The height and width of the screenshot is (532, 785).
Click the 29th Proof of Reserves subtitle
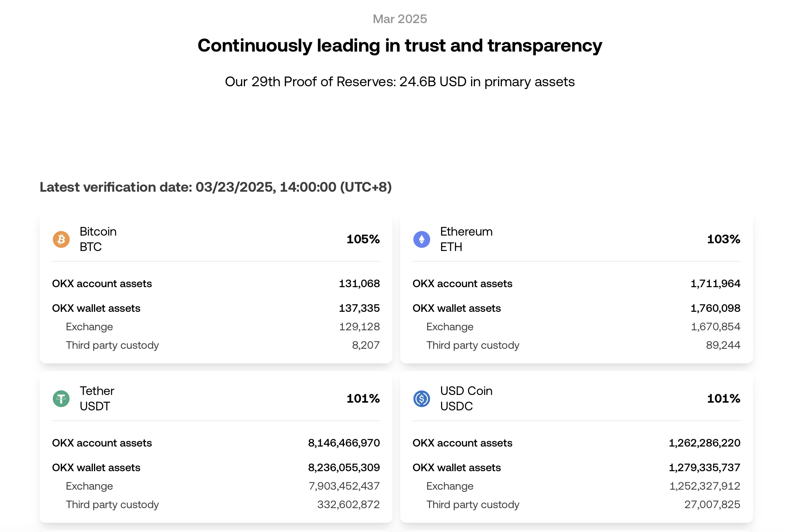click(400, 82)
